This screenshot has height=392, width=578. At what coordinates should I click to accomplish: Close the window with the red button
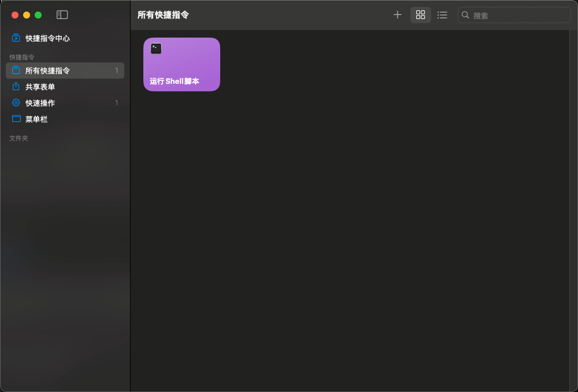(15, 15)
